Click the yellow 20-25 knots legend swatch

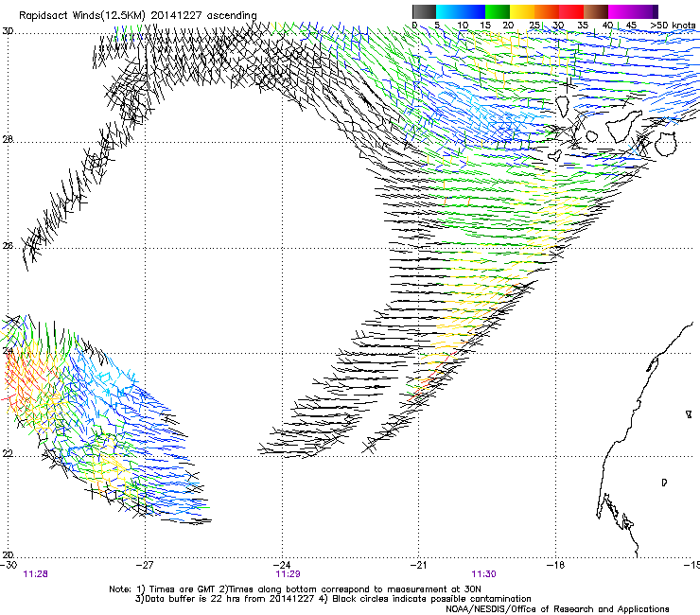[x=522, y=11]
